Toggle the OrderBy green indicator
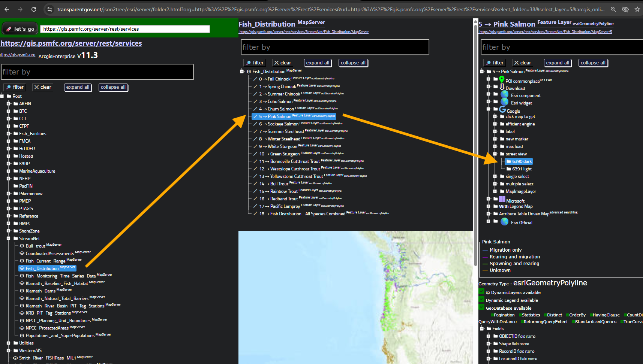This screenshot has height=364, width=643. click(x=568, y=315)
